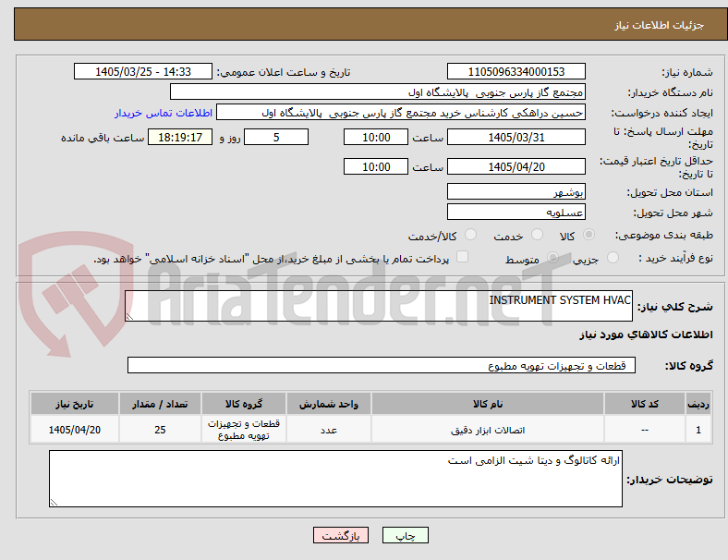Screen dimensions: 728x560
Task: Click the resize handle of buyer notes box
Action: click(x=54, y=503)
